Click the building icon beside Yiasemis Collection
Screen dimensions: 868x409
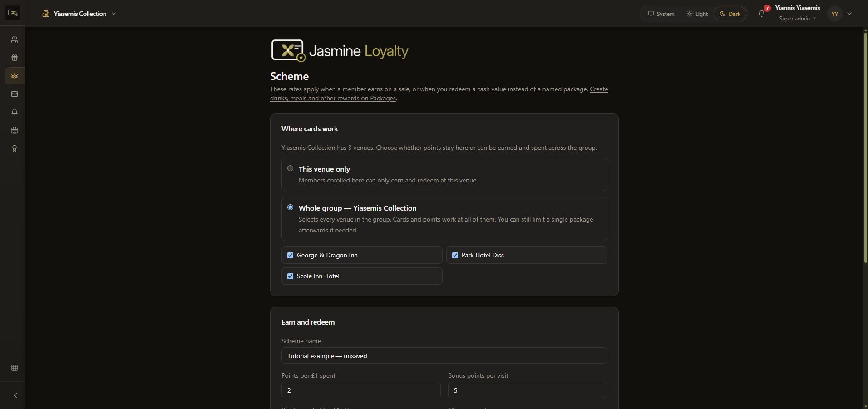[x=46, y=14]
